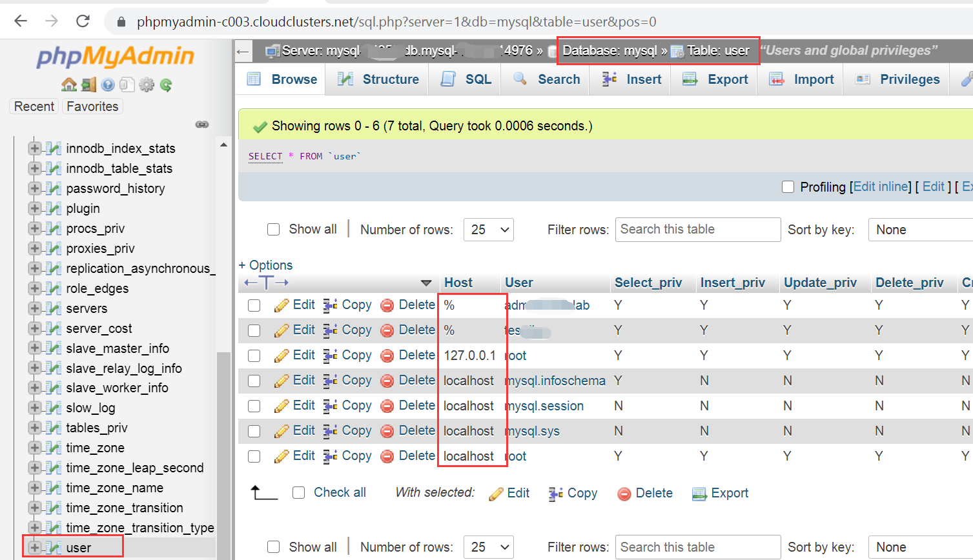973x560 pixels.
Task: Click the Search this table input field
Action: pyautogui.click(x=697, y=229)
